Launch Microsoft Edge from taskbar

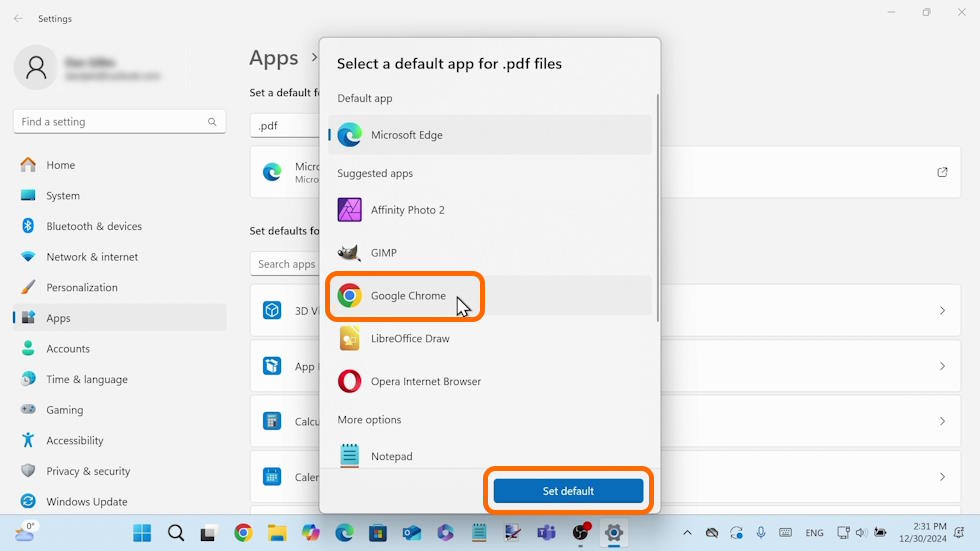pyautogui.click(x=344, y=533)
